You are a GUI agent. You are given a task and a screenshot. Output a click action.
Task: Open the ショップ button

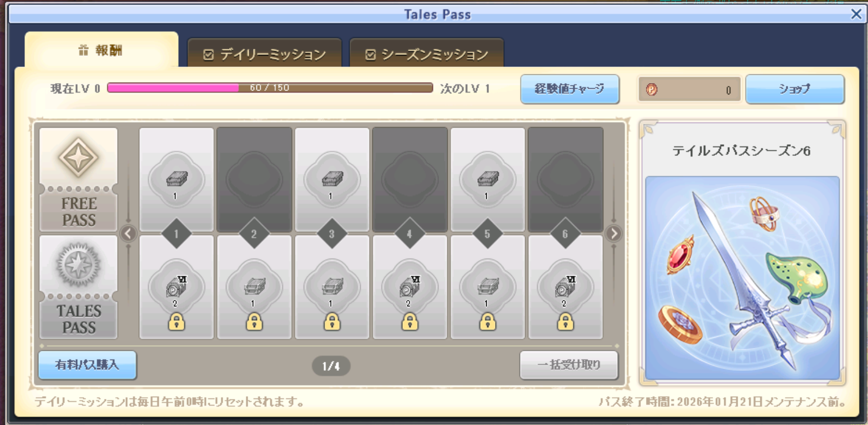pyautogui.click(x=795, y=89)
